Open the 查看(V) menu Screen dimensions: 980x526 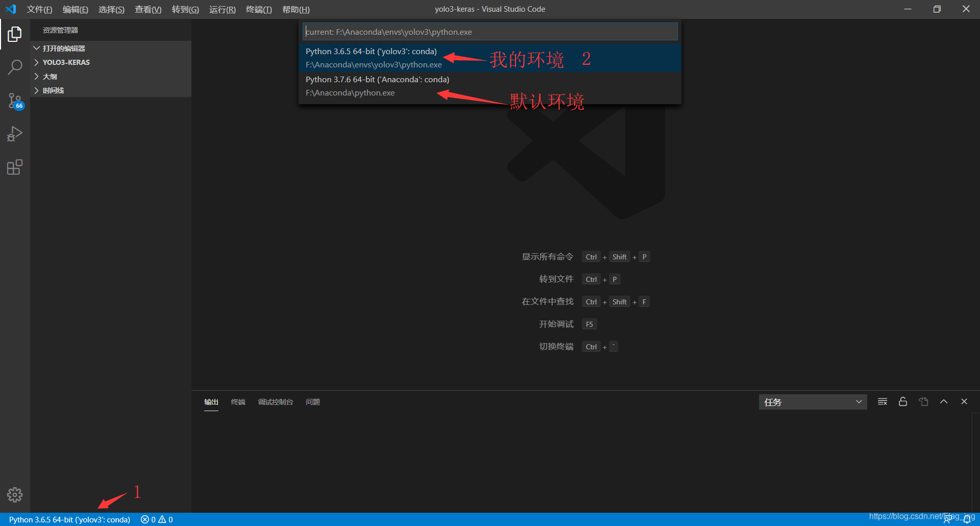[x=148, y=9]
